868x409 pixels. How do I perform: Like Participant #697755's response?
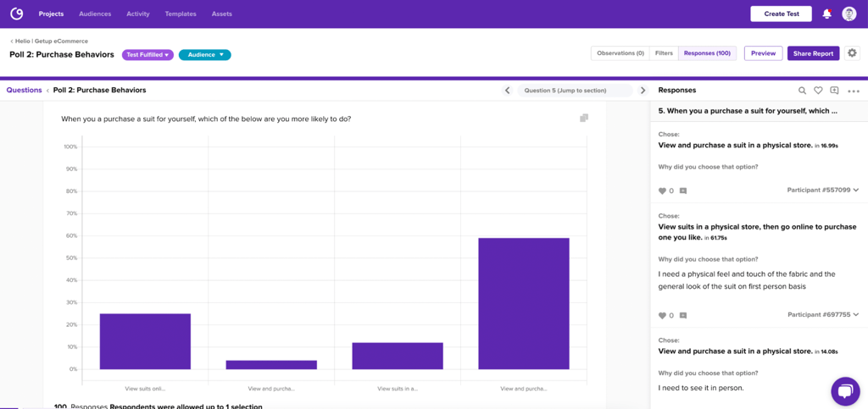pyautogui.click(x=663, y=316)
